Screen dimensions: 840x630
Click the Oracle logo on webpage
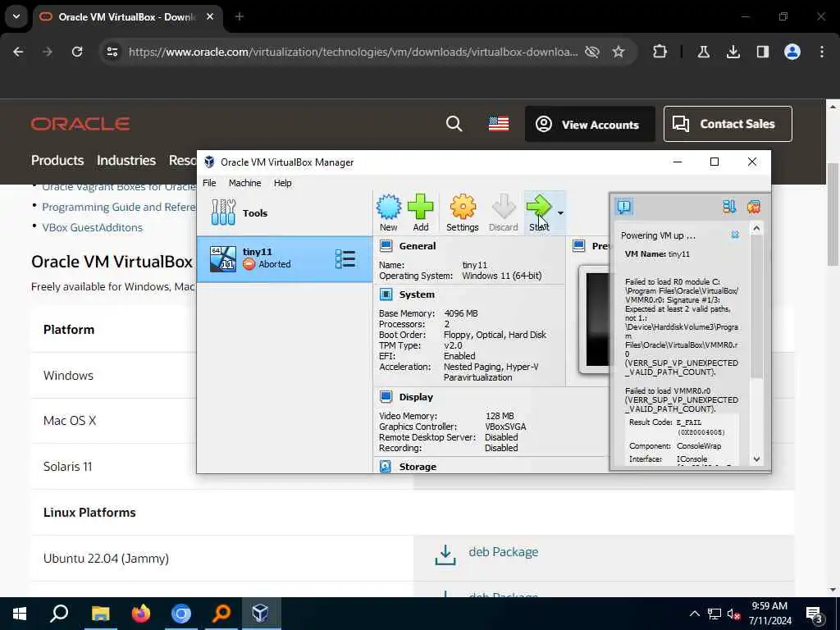(x=80, y=124)
